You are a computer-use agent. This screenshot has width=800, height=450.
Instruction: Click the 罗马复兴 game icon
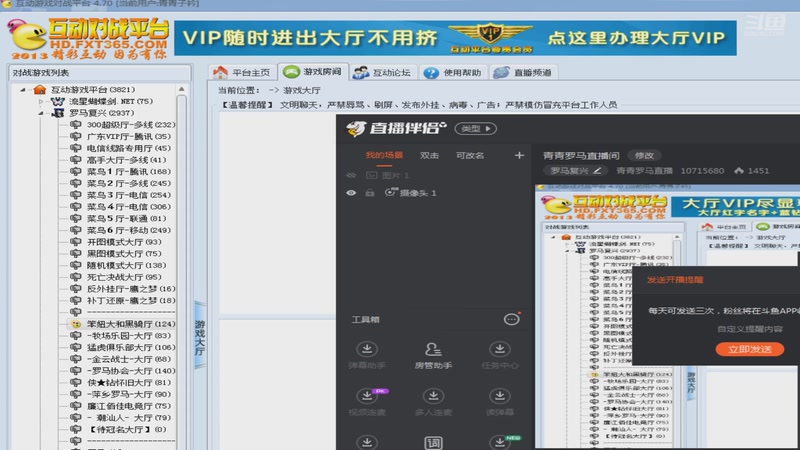(x=58, y=113)
